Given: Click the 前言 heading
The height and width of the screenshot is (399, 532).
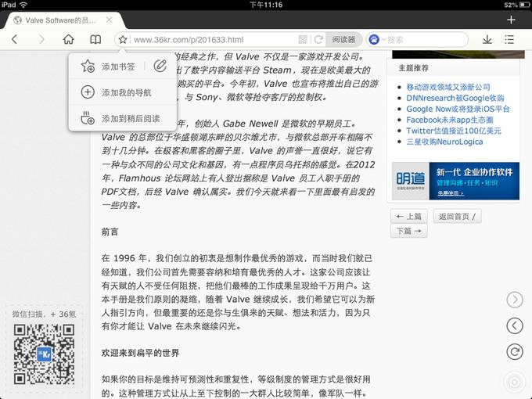Looking at the screenshot, I should pos(110,232).
